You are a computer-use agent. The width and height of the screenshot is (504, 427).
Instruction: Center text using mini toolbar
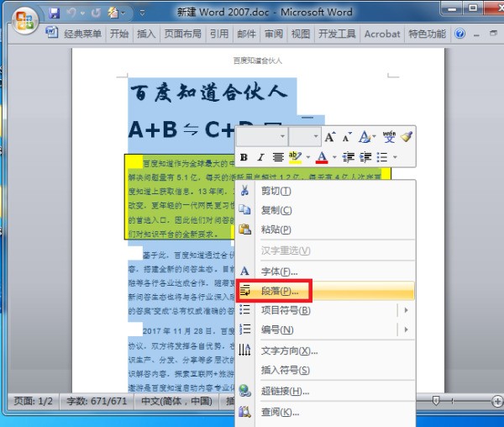(277, 157)
